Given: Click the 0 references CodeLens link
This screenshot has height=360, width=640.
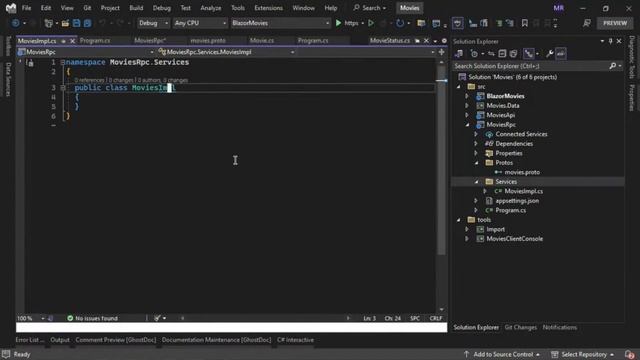Looking at the screenshot, I should coord(89,80).
